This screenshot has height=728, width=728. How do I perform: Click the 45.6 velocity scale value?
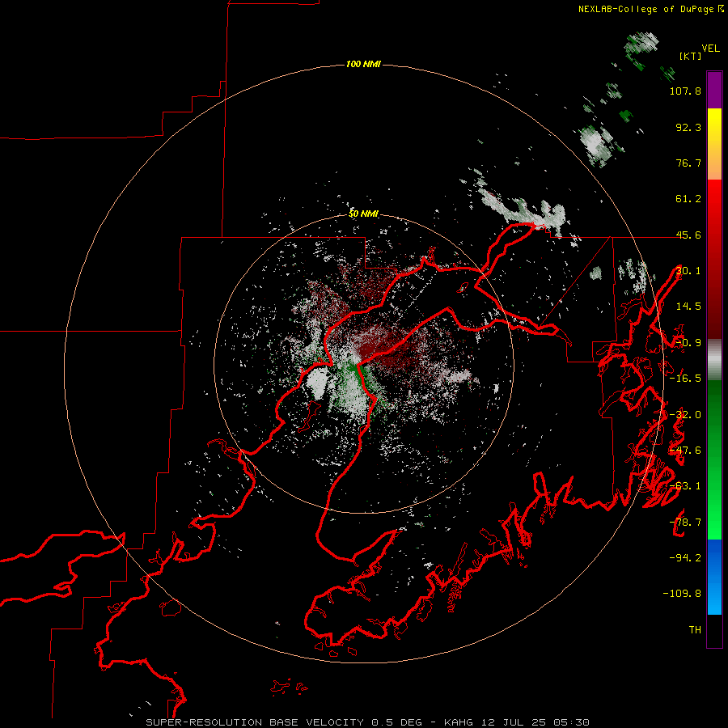688,235
